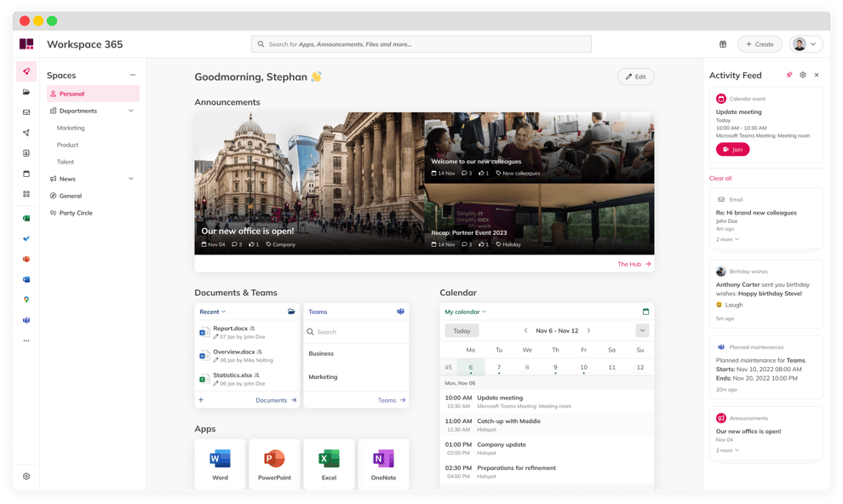The height and width of the screenshot is (504, 843).
Task: Join the Update meeting
Action: pos(732,149)
